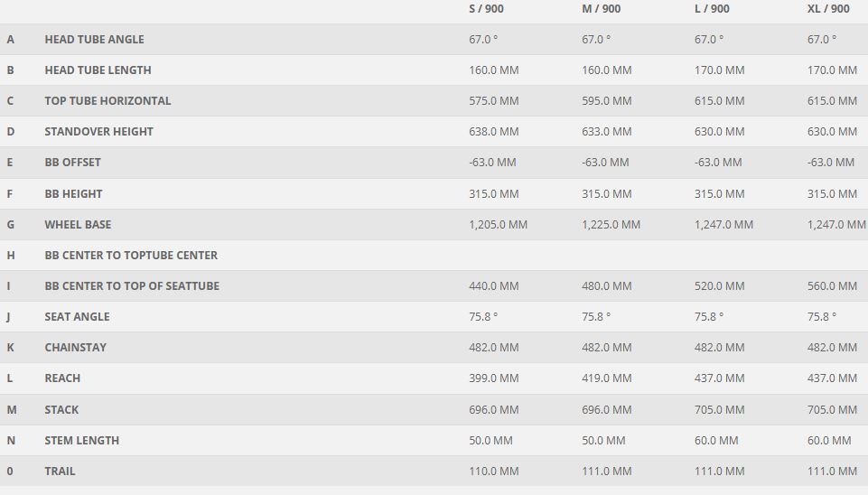Click the TOP TUBE HORIZONTAL label
The width and height of the screenshot is (868, 495).
click(107, 101)
